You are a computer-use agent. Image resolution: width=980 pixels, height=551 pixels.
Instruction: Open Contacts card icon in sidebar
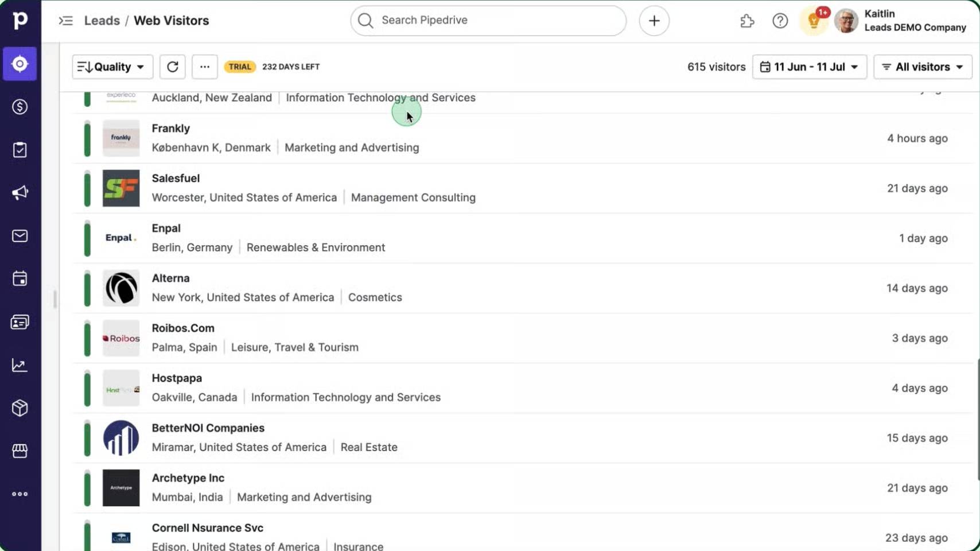[20, 322]
